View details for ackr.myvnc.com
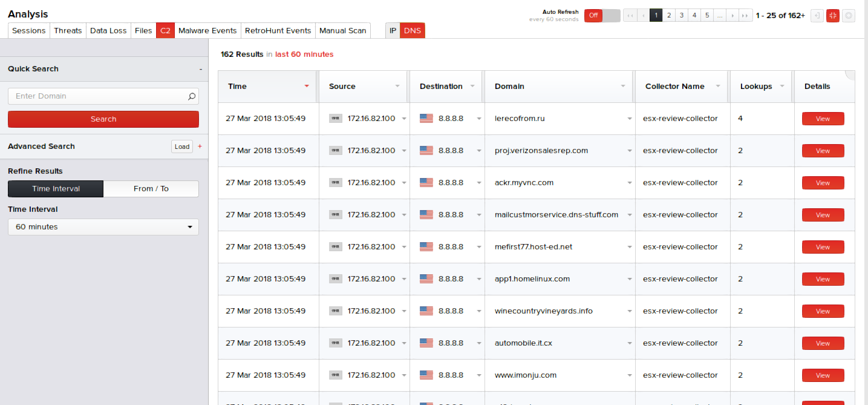The width and height of the screenshot is (868, 405). coord(823,183)
